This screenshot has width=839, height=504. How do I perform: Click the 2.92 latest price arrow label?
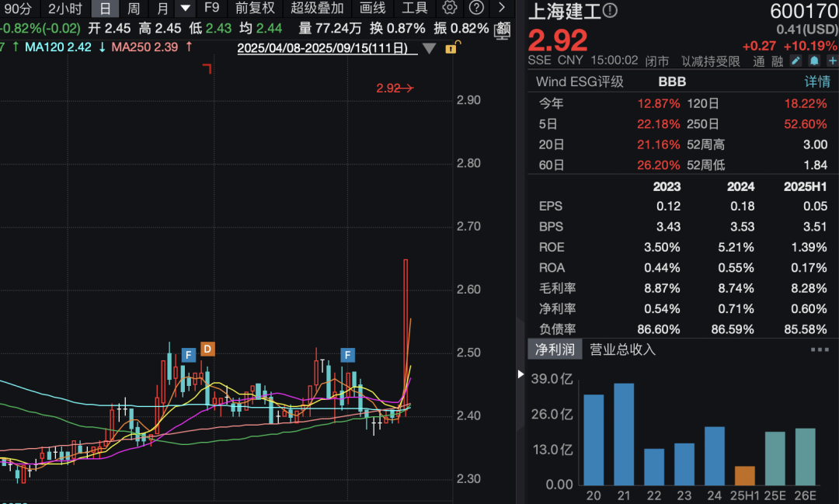[x=395, y=89]
